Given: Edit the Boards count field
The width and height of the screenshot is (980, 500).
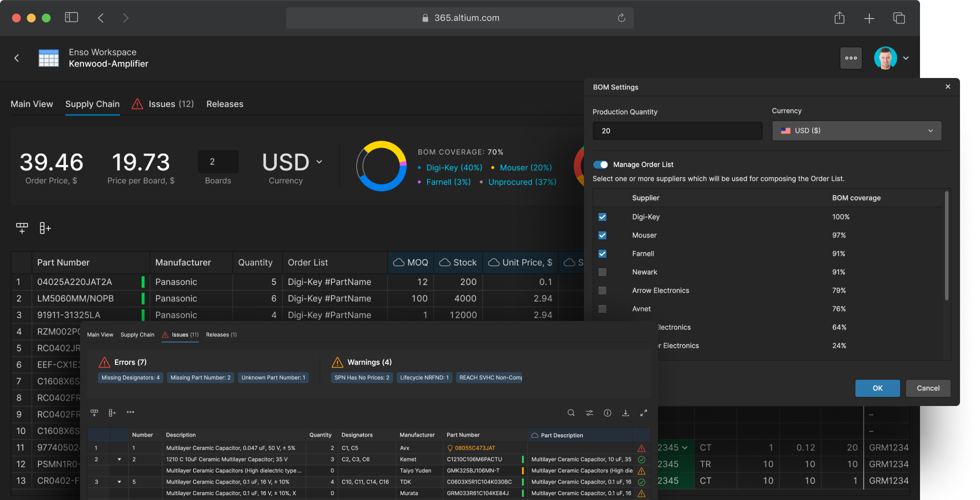Looking at the screenshot, I should pyautogui.click(x=218, y=162).
